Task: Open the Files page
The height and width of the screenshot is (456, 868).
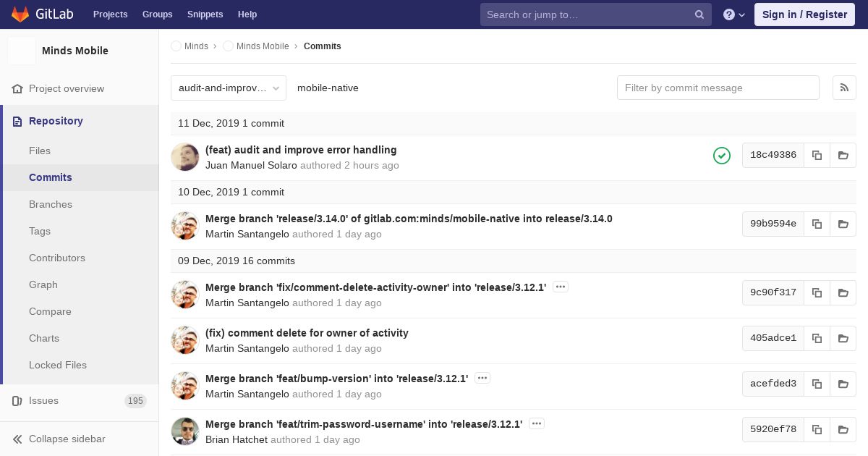Action: pyautogui.click(x=40, y=151)
